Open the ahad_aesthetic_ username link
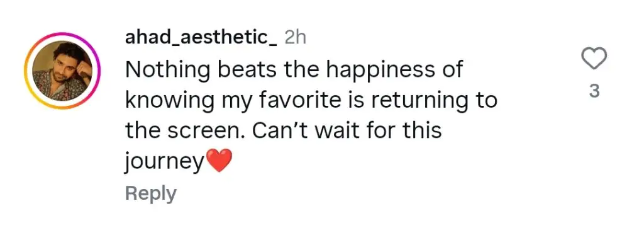The image size is (644, 247). click(201, 38)
